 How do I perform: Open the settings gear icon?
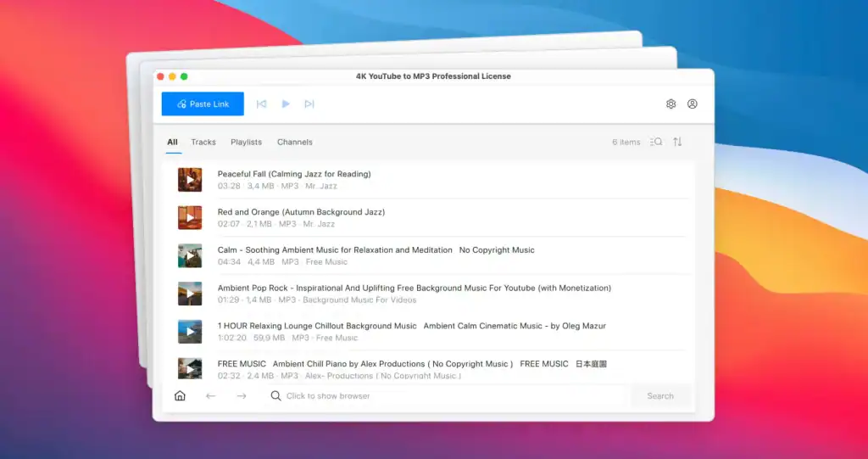pos(671,104)
